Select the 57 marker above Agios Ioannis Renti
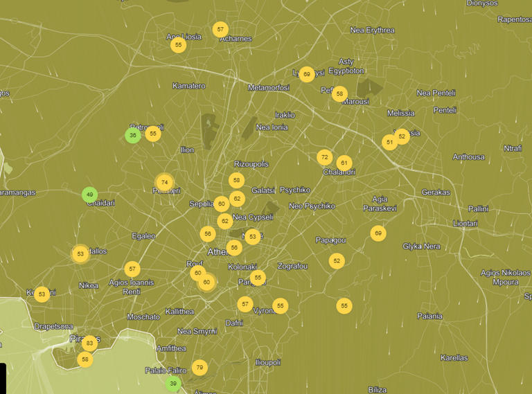 tap(132, 269)
